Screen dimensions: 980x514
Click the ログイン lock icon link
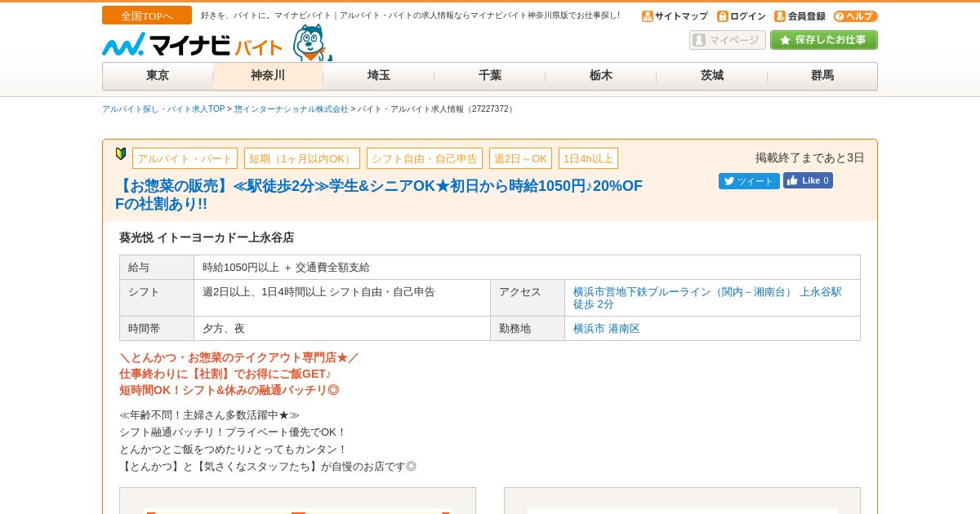(x=742, y=16)
